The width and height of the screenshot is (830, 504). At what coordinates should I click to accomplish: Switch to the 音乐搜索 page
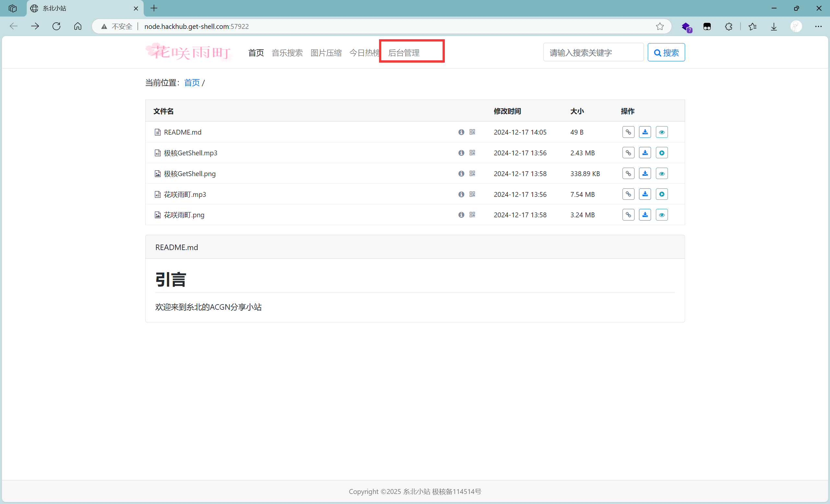(287, 53)
